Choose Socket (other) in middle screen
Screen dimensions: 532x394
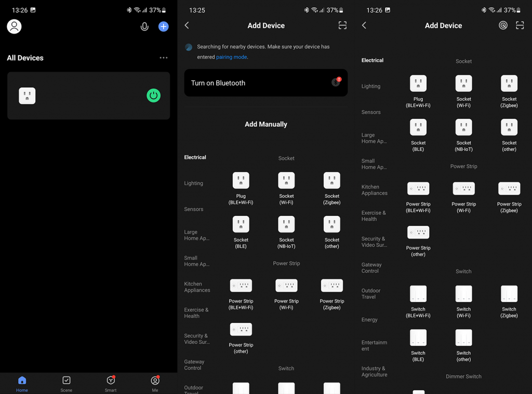332,232
